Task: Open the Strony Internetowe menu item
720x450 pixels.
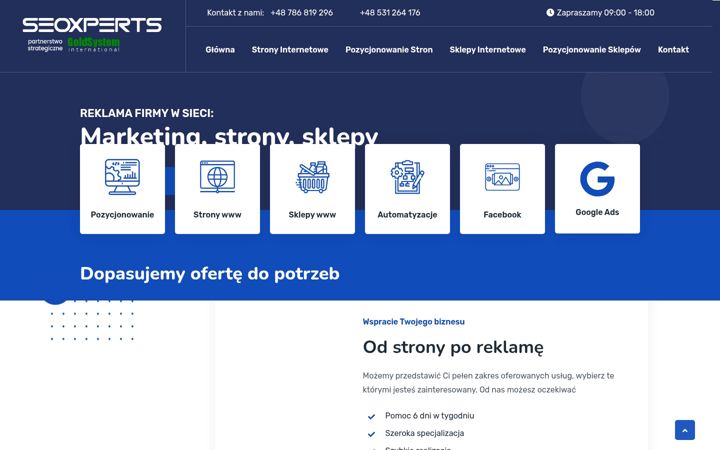Action: [x=290, y=50]
